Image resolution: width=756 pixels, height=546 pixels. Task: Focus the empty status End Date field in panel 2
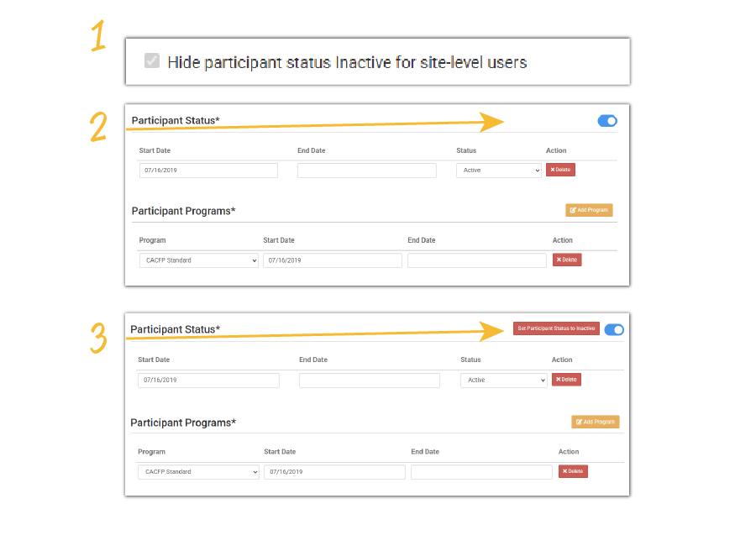point(367,170)
